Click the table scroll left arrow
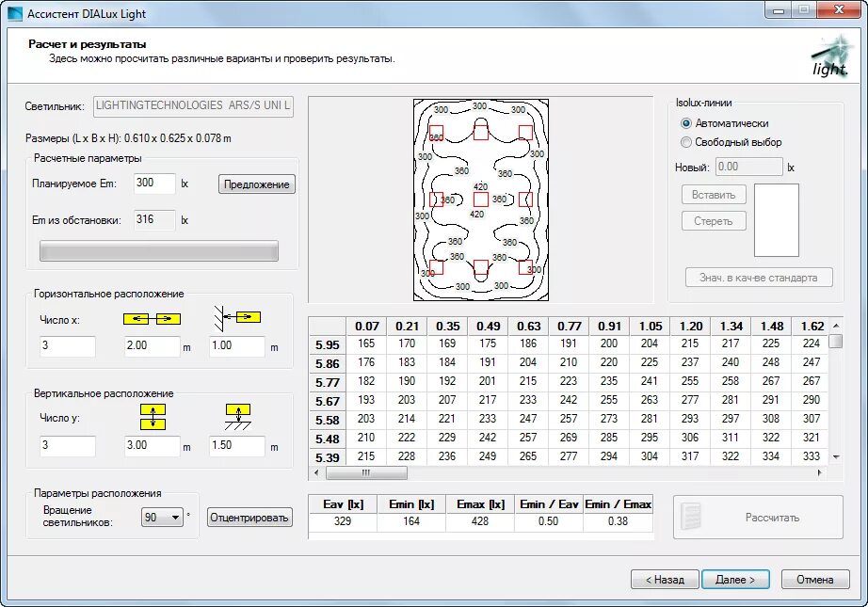This screenshot has height=607, width=868. [316, 473]
